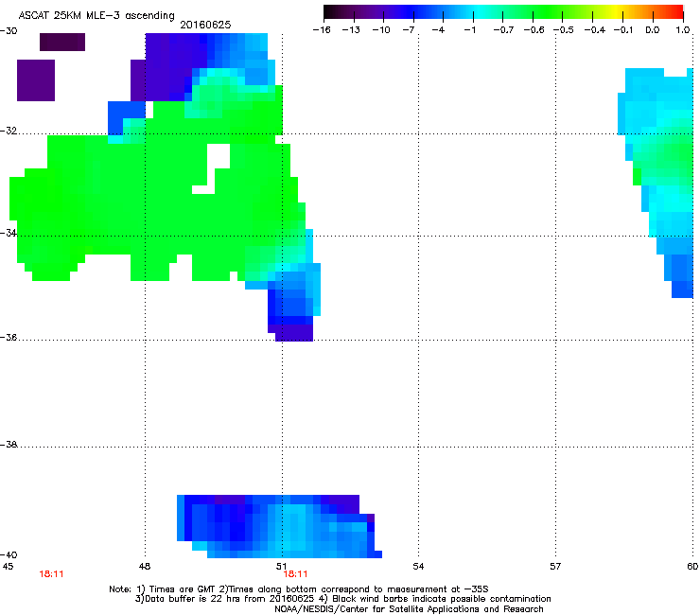Click the -0.5 color scale label
This screenshot has height=615, width=700.
(564, 30)
